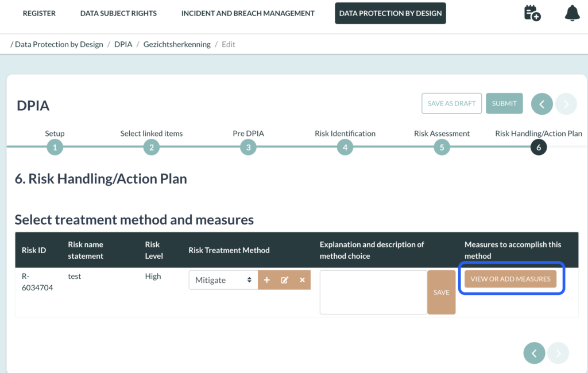Screen dimensions: 588x373
Task: Click the Risk ID column header
Action: pyautogui.click(x=34, y=250)
